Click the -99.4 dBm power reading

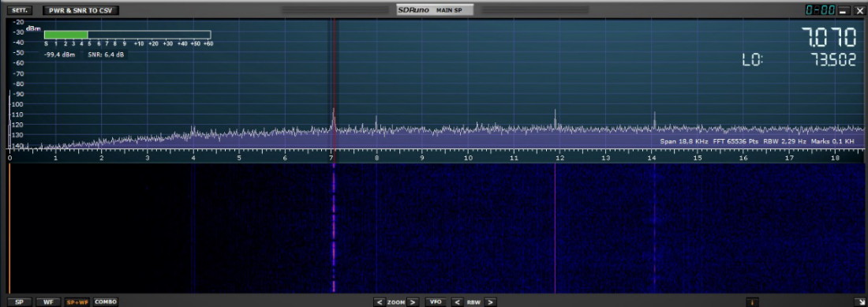coord(60,54)
